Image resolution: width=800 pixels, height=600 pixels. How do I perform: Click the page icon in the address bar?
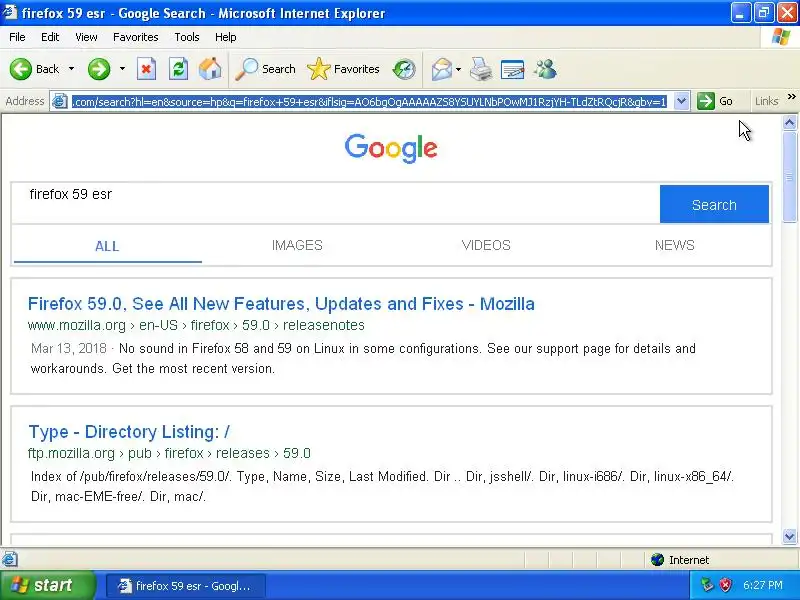pos(60,102)
